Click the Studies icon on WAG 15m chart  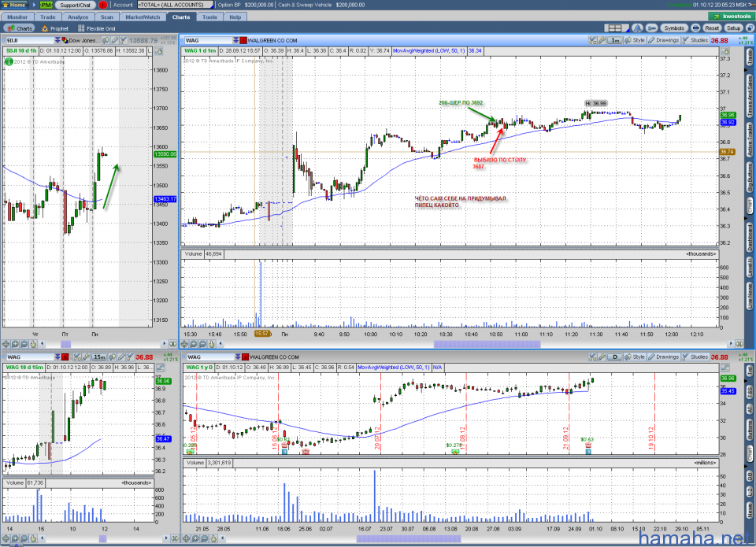coord(130,357)
